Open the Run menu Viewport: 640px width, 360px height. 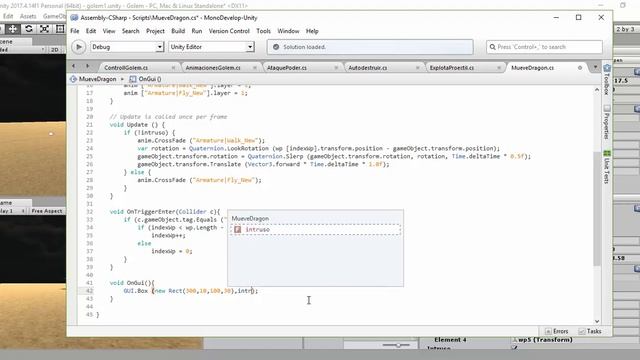coord(197,31)
